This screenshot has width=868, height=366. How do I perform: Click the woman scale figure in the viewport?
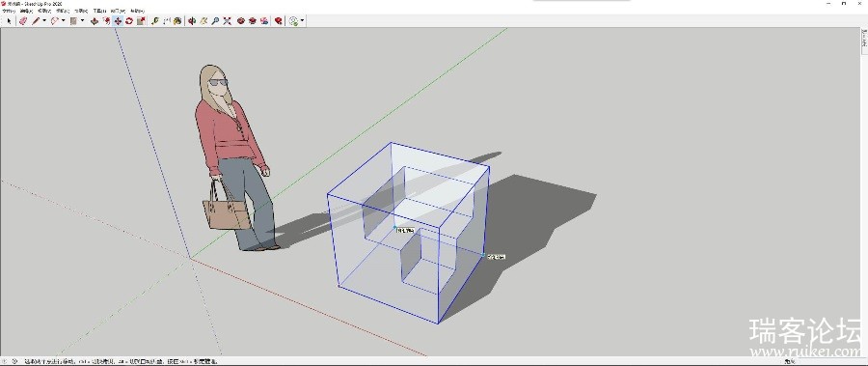coord(234,158)
